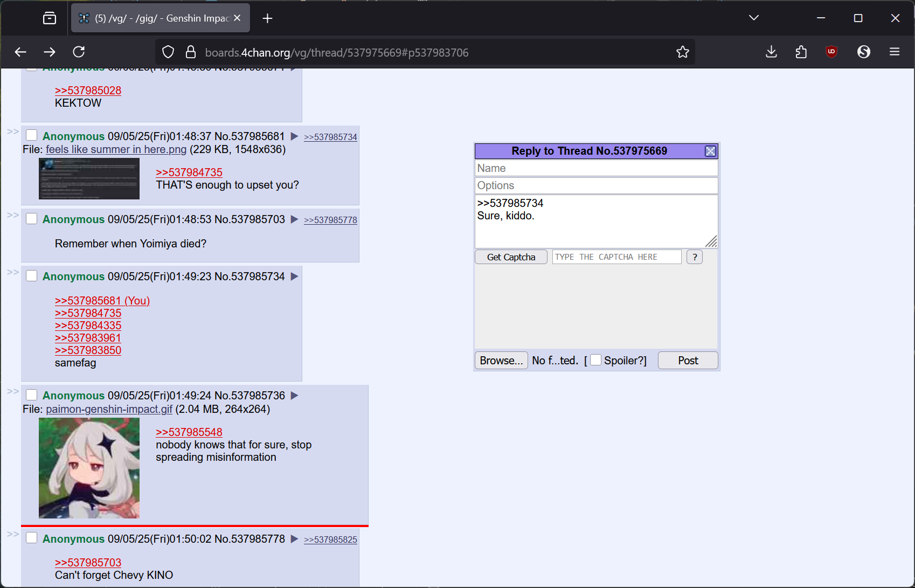
Task: Switch to the /vg/ Genshin Impact tab
Action: tap(156, 18)
